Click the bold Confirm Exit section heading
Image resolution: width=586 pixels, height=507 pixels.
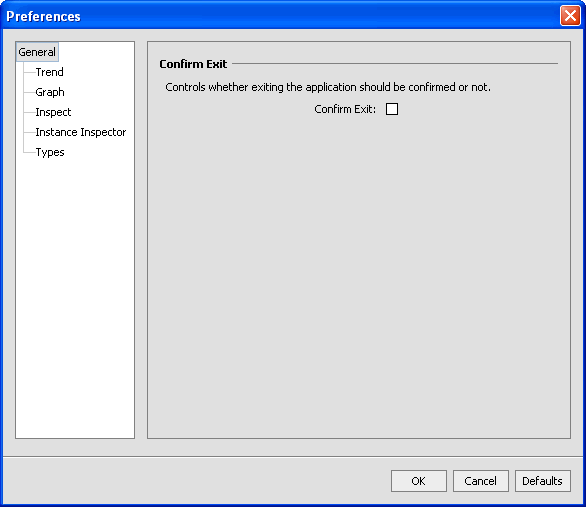[193, 64]
